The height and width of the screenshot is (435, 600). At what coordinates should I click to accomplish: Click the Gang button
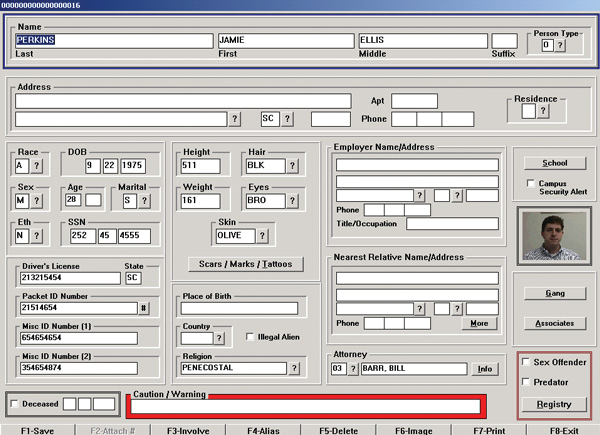pos(555,293)
